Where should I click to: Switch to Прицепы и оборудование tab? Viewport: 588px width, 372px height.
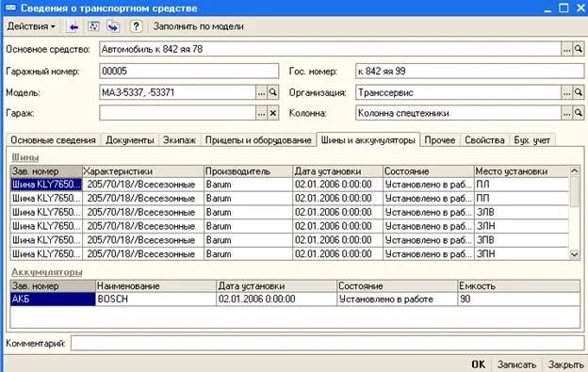point(258,140)
